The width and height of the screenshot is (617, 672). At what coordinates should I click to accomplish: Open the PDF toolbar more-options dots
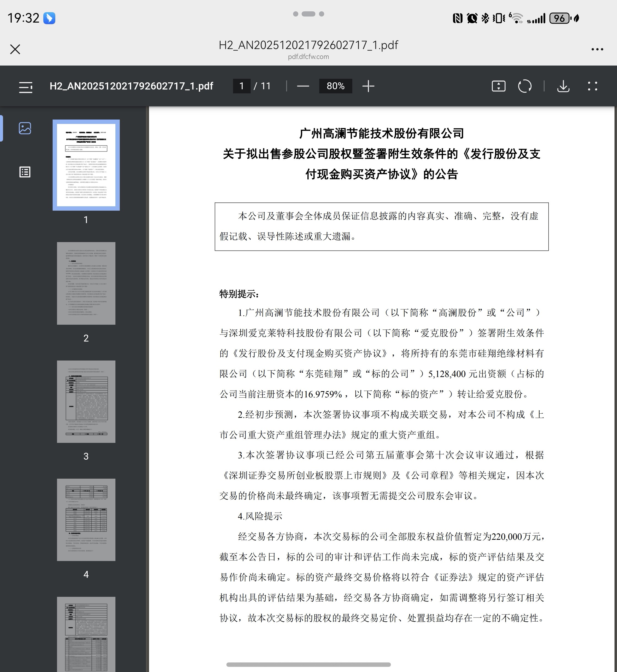point(592,86)
